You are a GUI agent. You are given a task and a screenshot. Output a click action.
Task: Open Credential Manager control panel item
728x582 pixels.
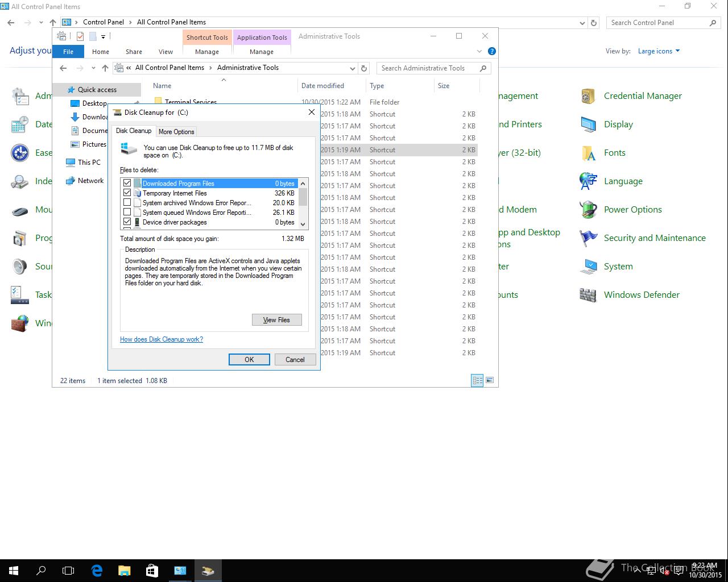631,96
